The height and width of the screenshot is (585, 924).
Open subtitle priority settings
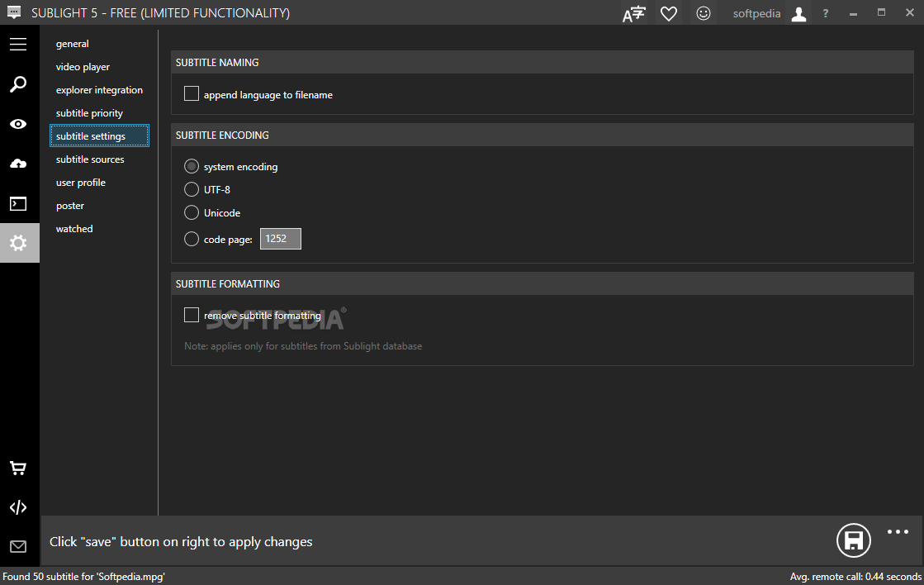click(89, 112)
